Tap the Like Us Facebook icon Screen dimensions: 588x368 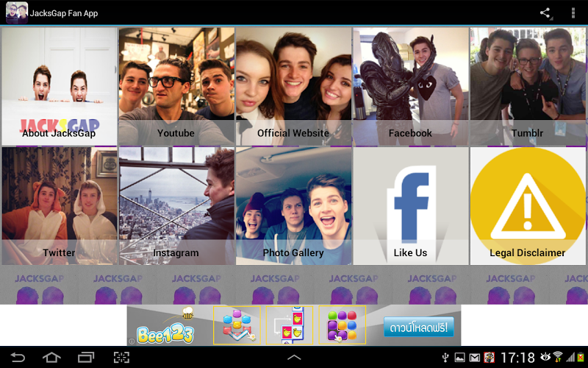point(411,206)
